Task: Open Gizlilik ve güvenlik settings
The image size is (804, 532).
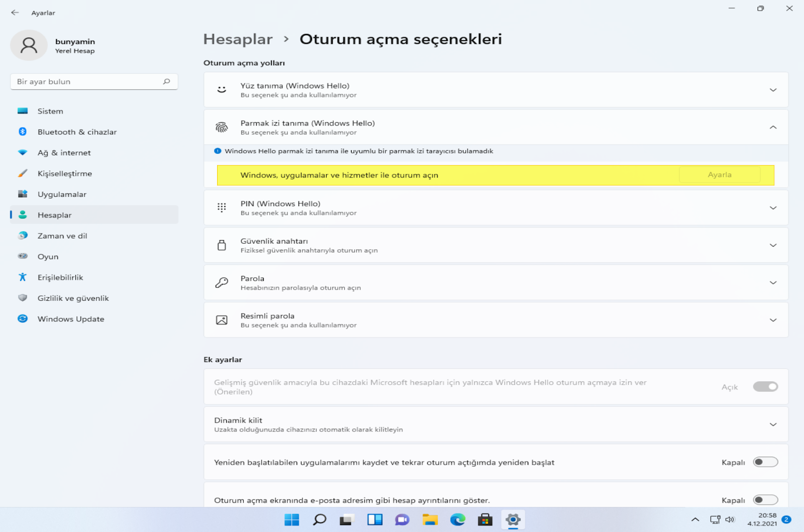Action: [x=94, y=298]
